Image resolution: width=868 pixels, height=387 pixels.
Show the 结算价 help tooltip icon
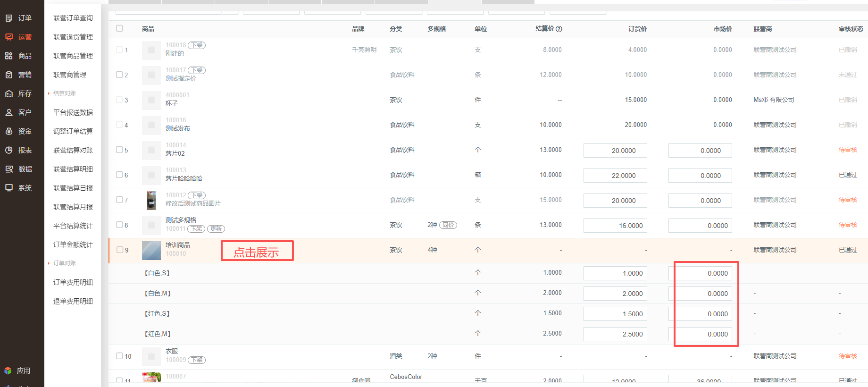[x=559, y=29]
